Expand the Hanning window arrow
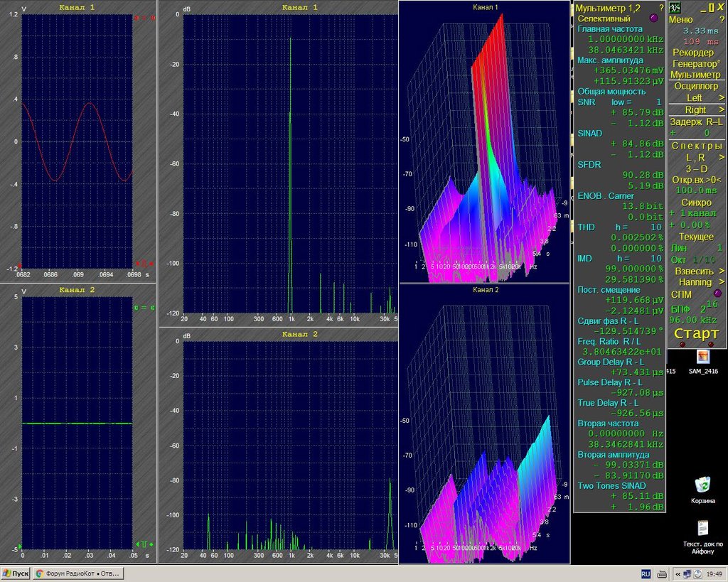 click(722, 282)
